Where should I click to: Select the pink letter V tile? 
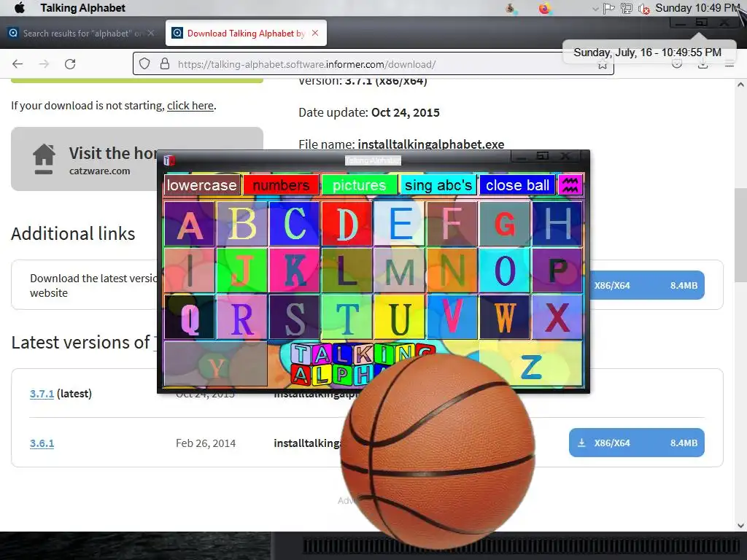pos(452,316)
